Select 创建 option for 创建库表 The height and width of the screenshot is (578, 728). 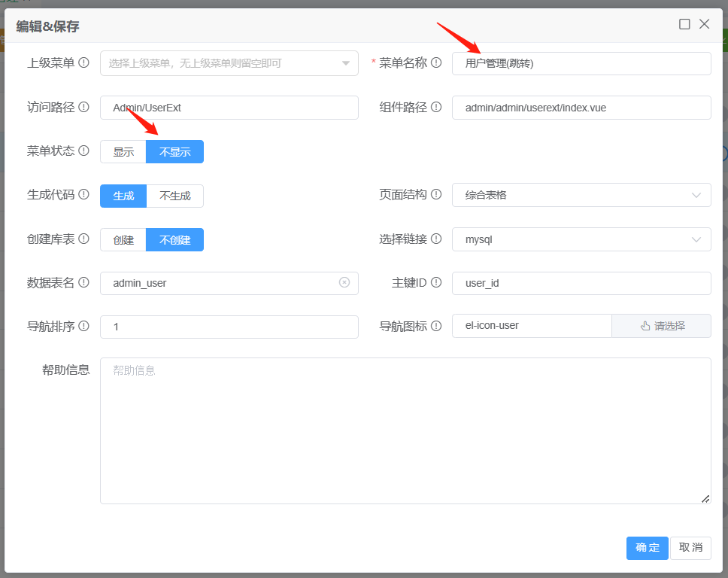tap(123, 240)
